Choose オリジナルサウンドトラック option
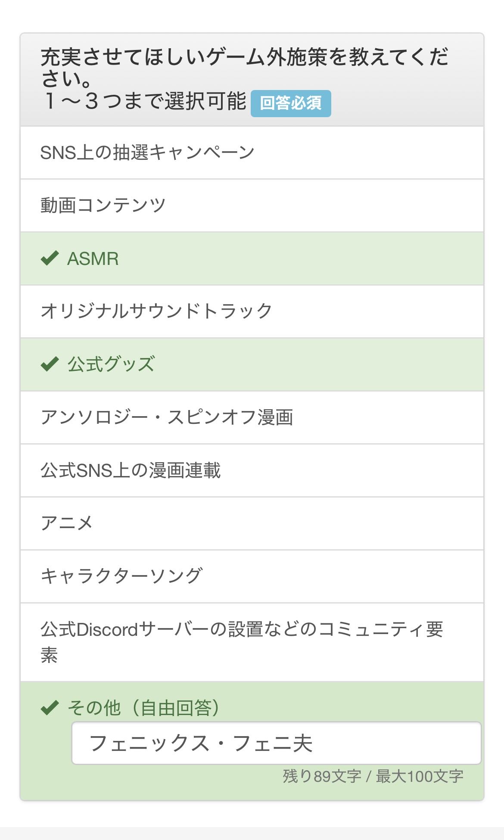The image size is (504, 840). pyautogui.click(x=156, y=311)
